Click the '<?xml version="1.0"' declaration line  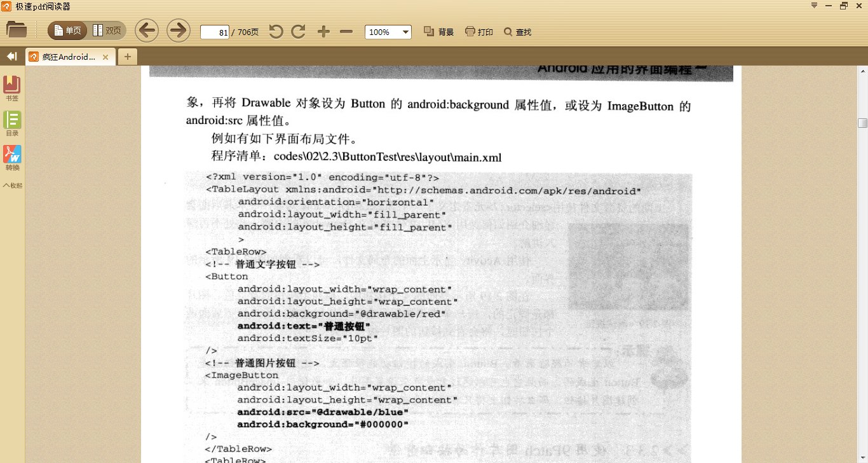pos(322,177)
